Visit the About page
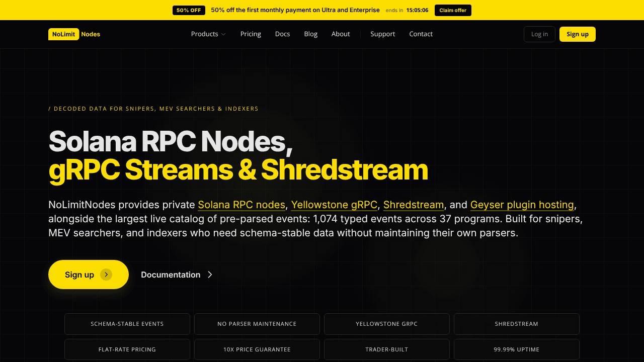This screenshot has height=362, width=644. [x=341, y=34]
